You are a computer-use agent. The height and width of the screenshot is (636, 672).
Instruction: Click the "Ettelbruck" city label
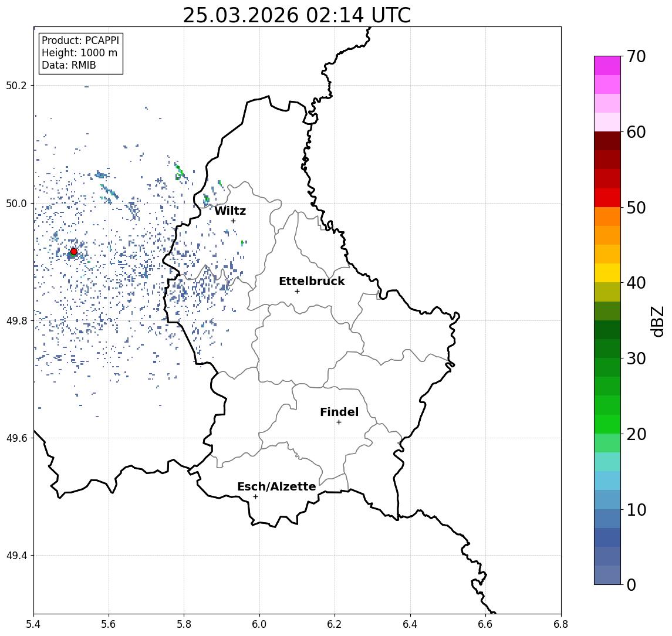(312, 281)
